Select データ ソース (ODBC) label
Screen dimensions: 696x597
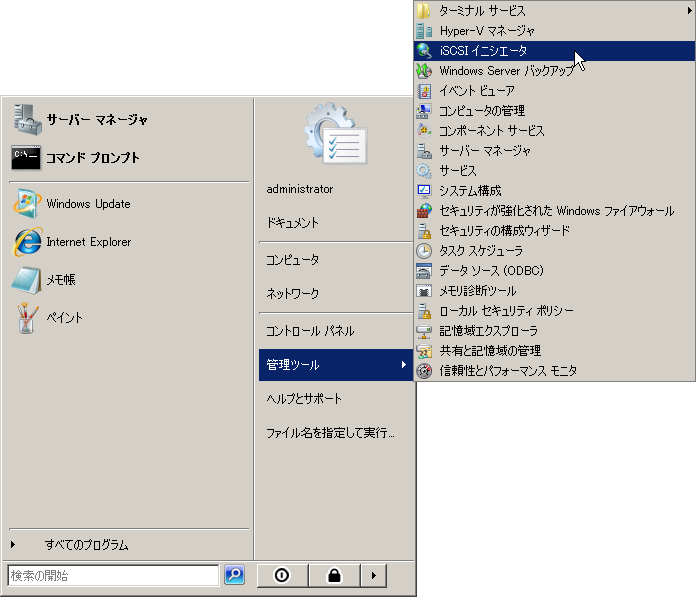click(491, 271)
